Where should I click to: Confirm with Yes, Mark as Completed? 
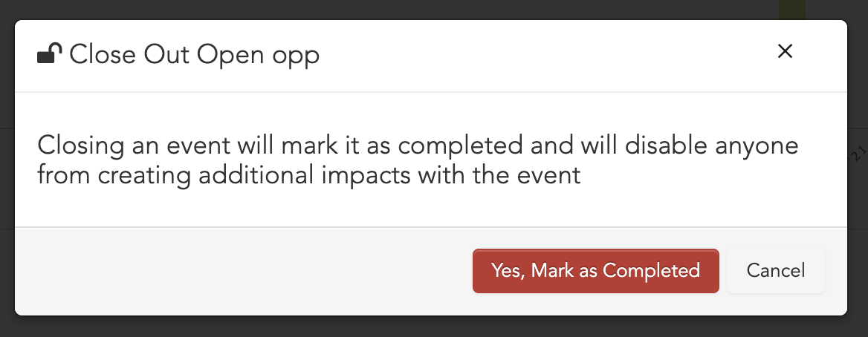click(x=596, y=271)
